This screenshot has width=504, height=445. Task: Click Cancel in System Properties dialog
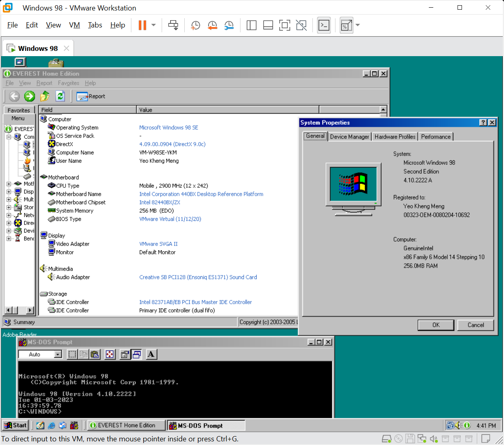click(475, 325)
